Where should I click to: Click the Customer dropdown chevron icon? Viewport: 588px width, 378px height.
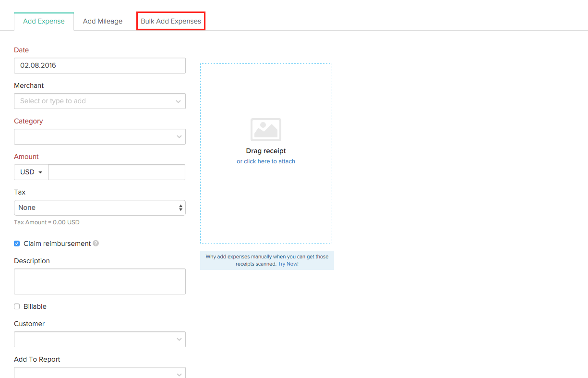click(x=179, y=339)
